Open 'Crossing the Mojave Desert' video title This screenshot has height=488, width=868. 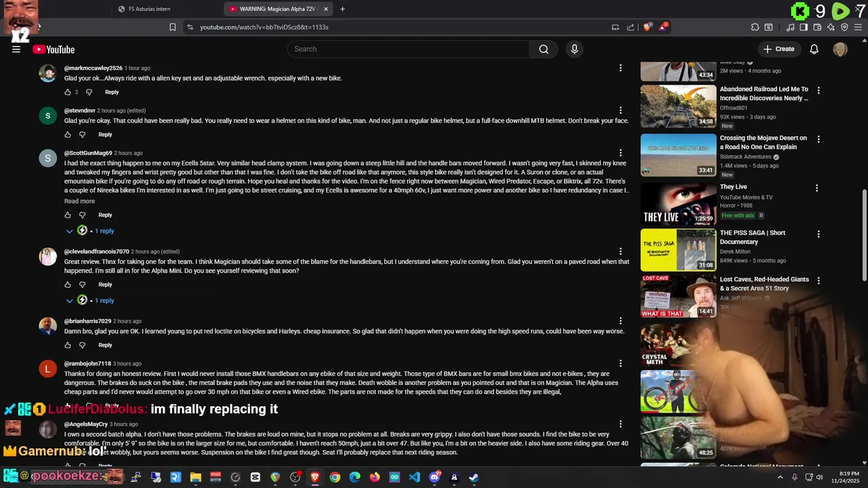764,142
